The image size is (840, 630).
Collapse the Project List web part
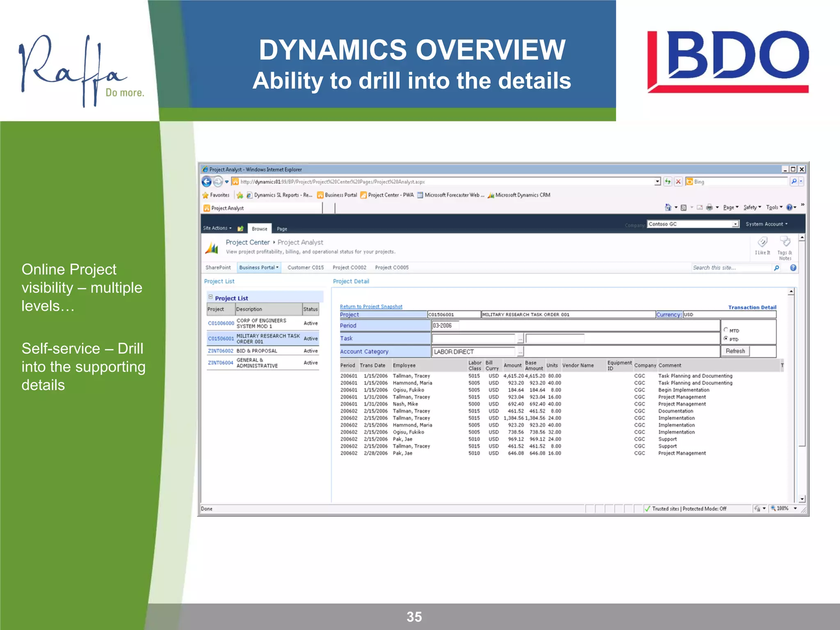pyautogui.click(x=210, y=297)
